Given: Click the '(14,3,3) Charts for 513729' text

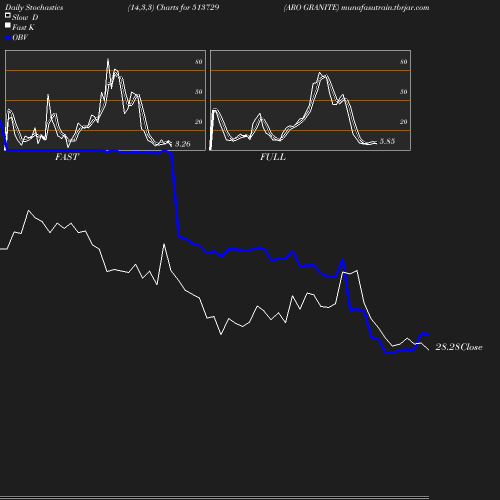Looking at the screenshot, I should pyautogui.click(x=173, y=7).
